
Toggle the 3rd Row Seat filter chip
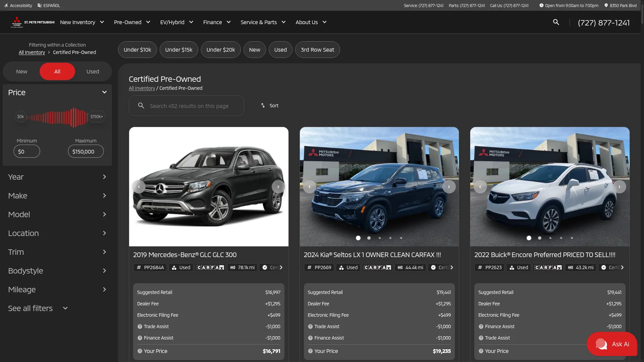[x=317, y=50]
